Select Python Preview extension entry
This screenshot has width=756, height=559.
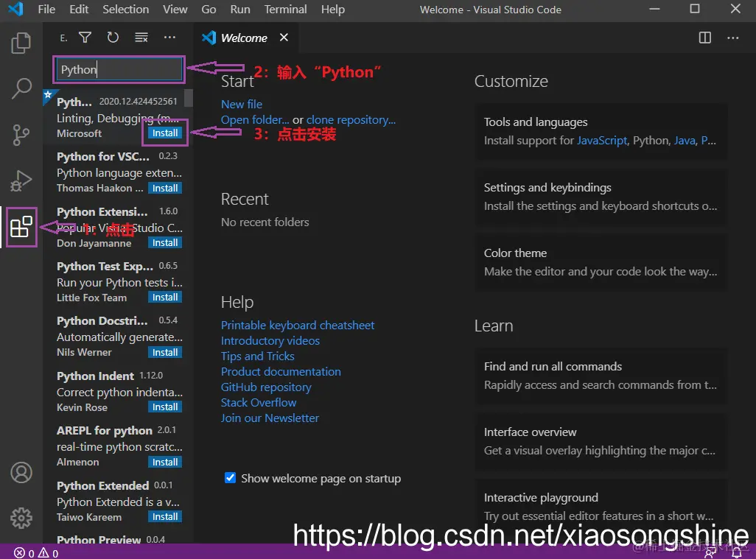[x=118, y=539]
